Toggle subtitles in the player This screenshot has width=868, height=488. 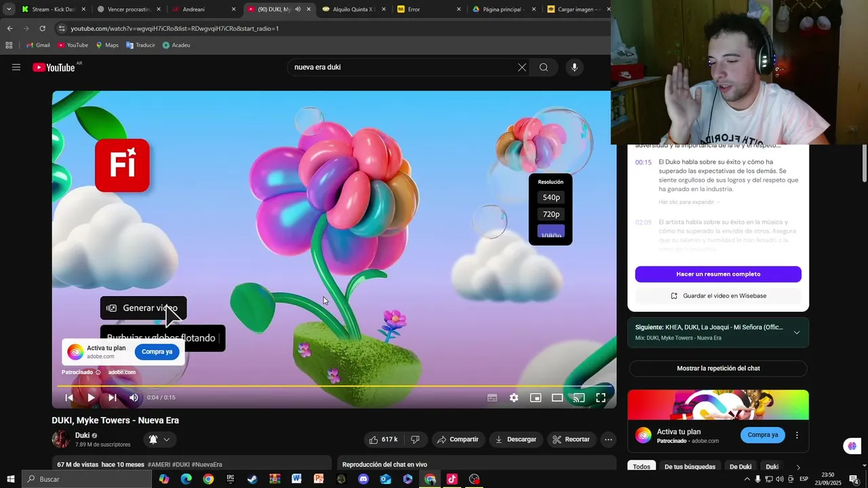492,398
